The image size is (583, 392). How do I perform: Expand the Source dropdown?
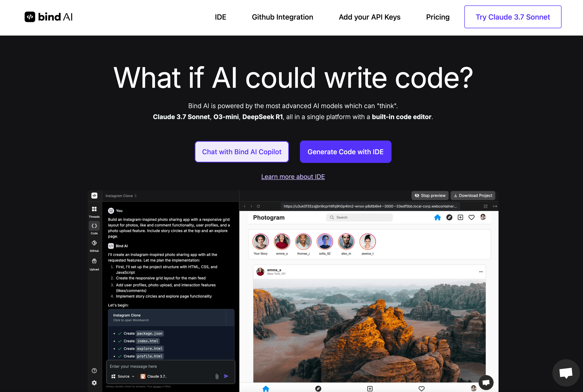(123, 376)
